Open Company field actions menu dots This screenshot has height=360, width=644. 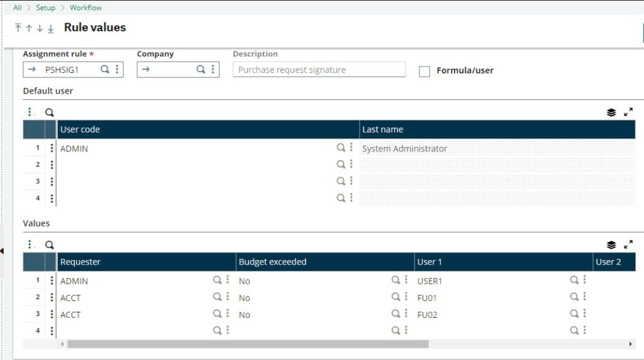pyautogui.click(x=213, y=69)
